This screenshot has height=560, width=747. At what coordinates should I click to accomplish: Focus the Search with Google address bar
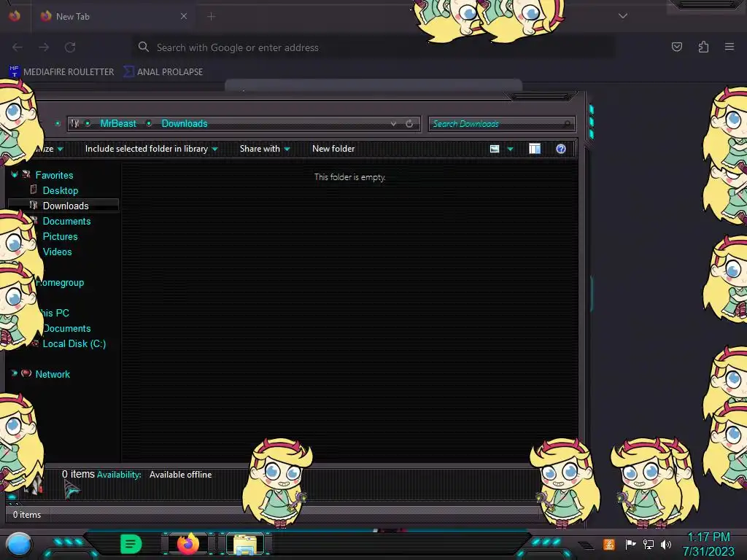[373, 47]
